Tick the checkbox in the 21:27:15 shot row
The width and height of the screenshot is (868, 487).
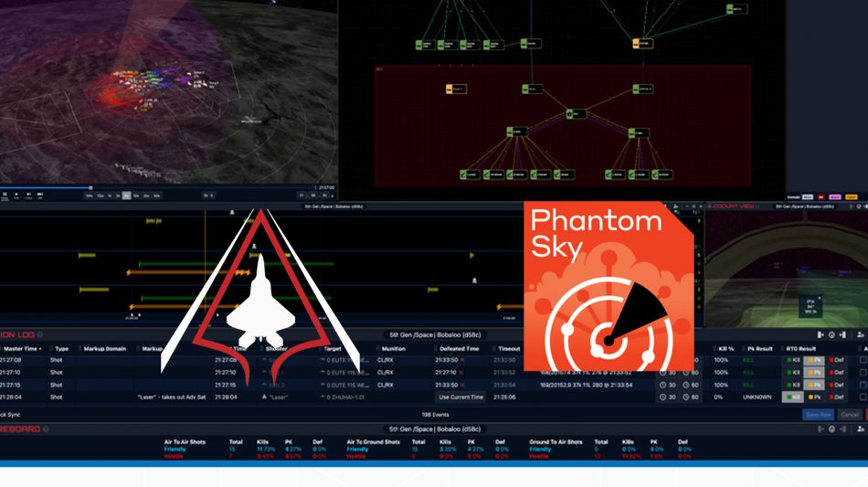[x=863, y=385]
